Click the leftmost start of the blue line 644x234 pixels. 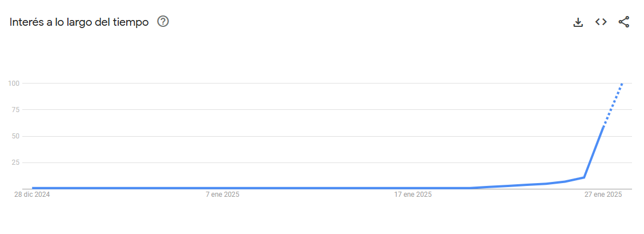pyautogui.click(x=33, y=188)
